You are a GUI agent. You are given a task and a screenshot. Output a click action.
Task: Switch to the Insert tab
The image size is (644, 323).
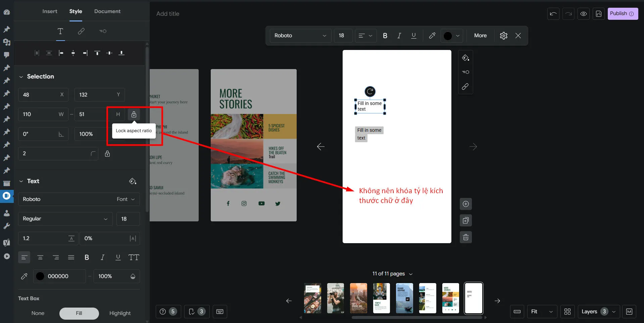point(50,11)
